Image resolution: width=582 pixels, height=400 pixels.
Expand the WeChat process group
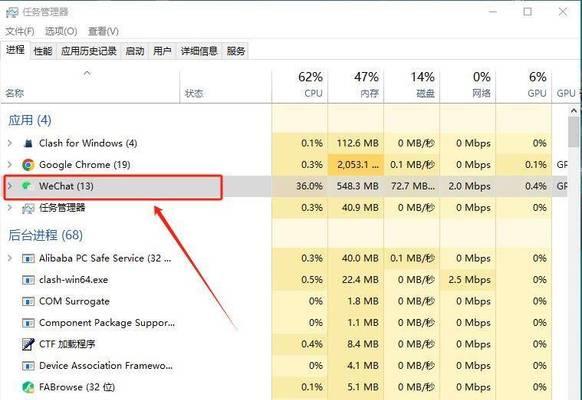[10, 186]
